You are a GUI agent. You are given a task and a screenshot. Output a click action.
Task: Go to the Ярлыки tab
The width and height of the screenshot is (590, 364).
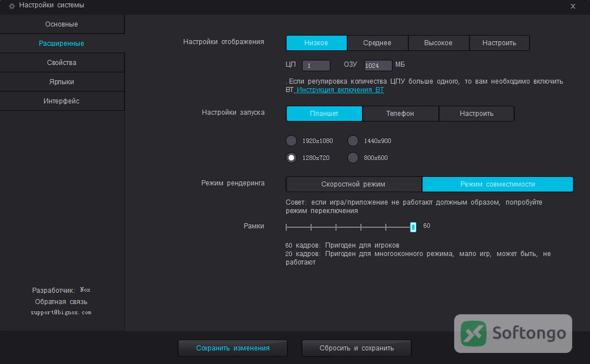(62, 82)
